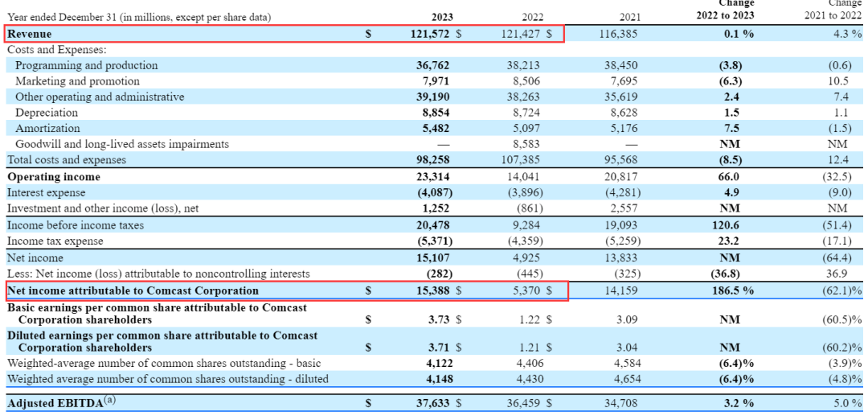Click the 37,633 Adjusted EBITDA value

tap(430, 403)
